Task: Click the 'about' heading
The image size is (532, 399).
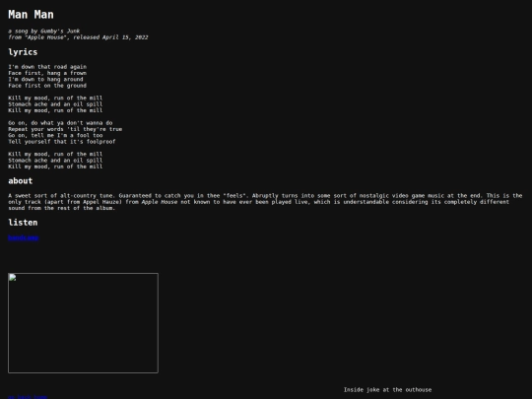Action: pos(21,181)
